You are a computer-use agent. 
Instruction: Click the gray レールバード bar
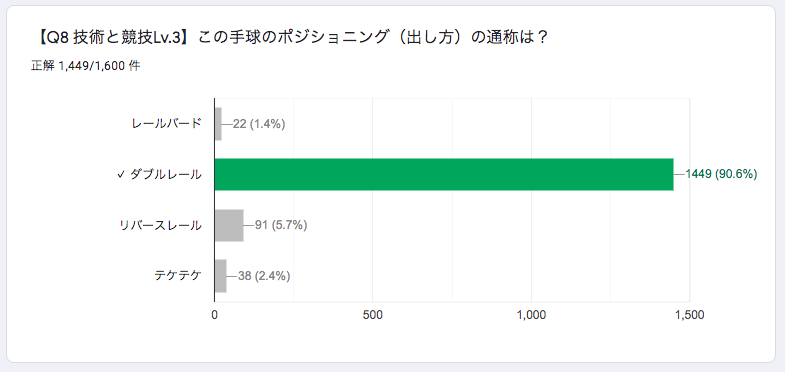[218, 124]
